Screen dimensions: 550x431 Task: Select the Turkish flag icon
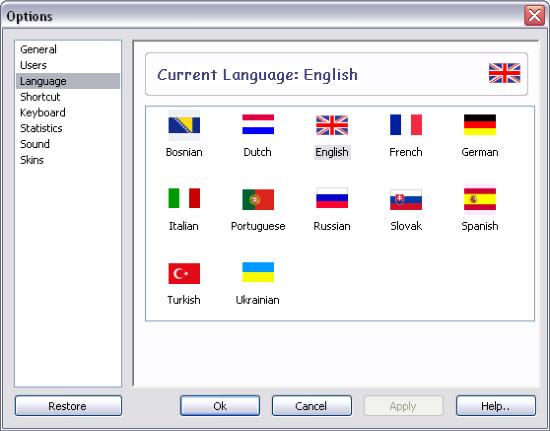click(x=184, y=273)
